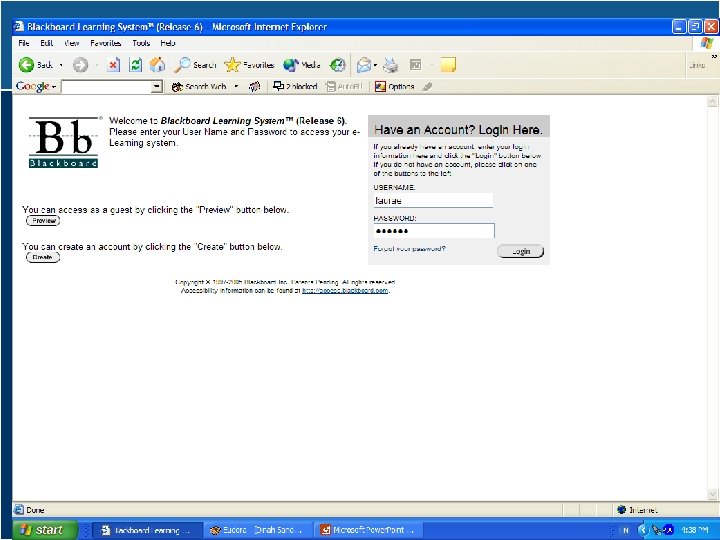Stop page loading with the red X icon
Viewport: 720px width, 540px height.
(113, 65)
